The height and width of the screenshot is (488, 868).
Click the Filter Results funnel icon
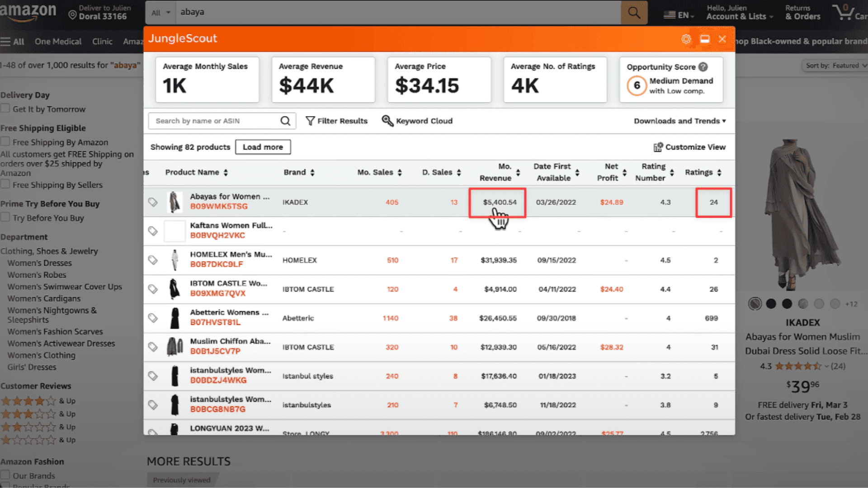point(310,121)
